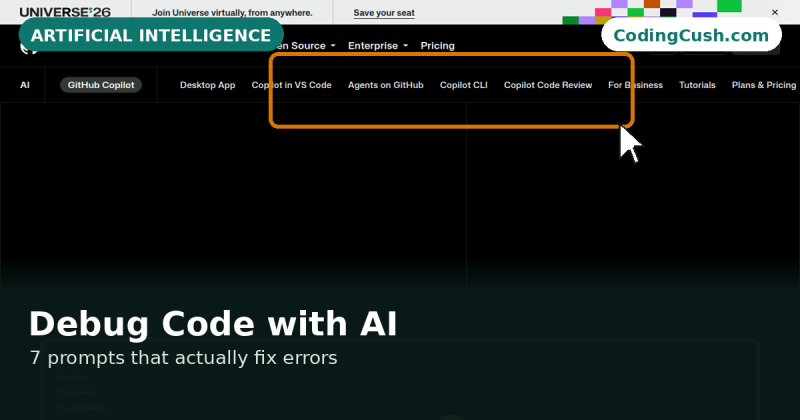Open the Tutorials tab
Viewport: 800px width, 420px height.
pyautogui.click(x=697, y=85)
